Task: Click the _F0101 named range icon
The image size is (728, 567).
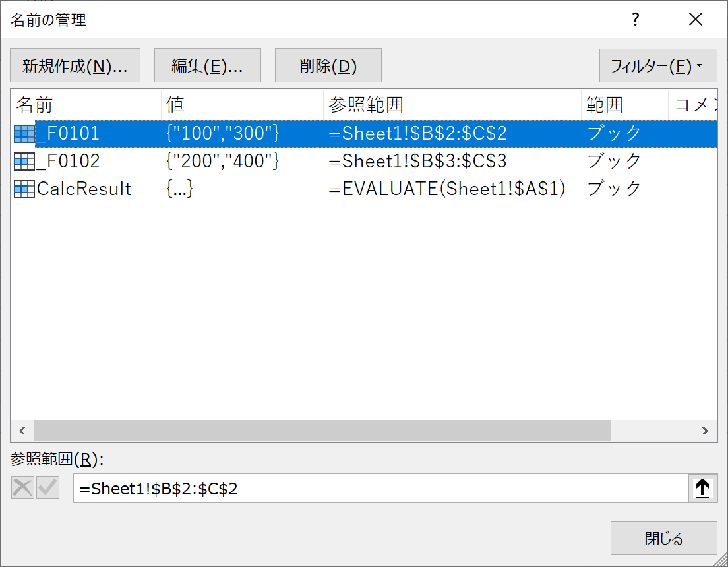Action: [x=24, y=134]
